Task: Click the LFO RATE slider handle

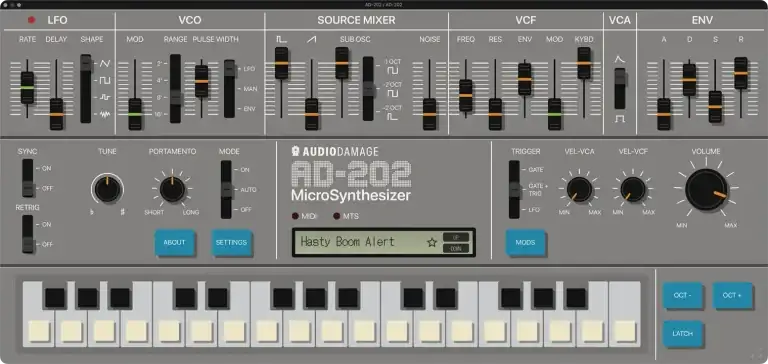Action: (x=27, y=88)
